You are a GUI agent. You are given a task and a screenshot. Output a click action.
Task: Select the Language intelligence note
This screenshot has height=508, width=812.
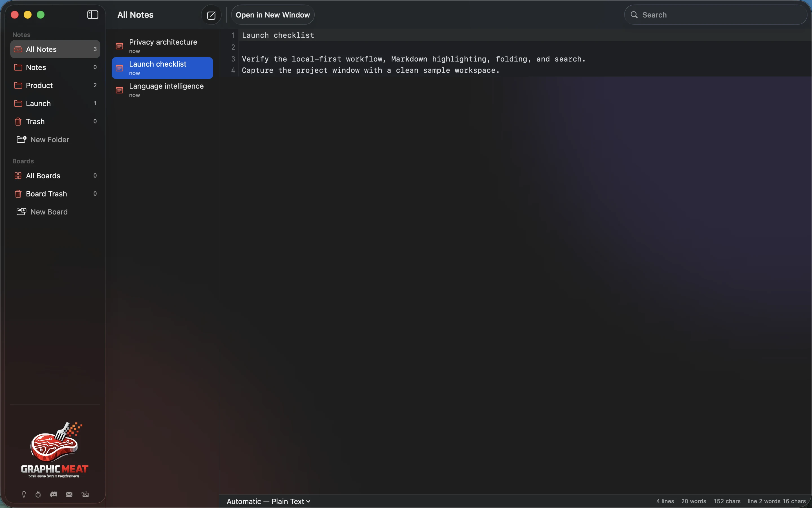coord(162,90)
